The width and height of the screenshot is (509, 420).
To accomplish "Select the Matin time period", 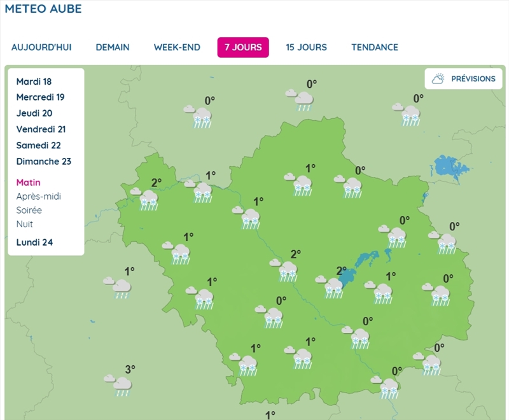I will 28,183.
